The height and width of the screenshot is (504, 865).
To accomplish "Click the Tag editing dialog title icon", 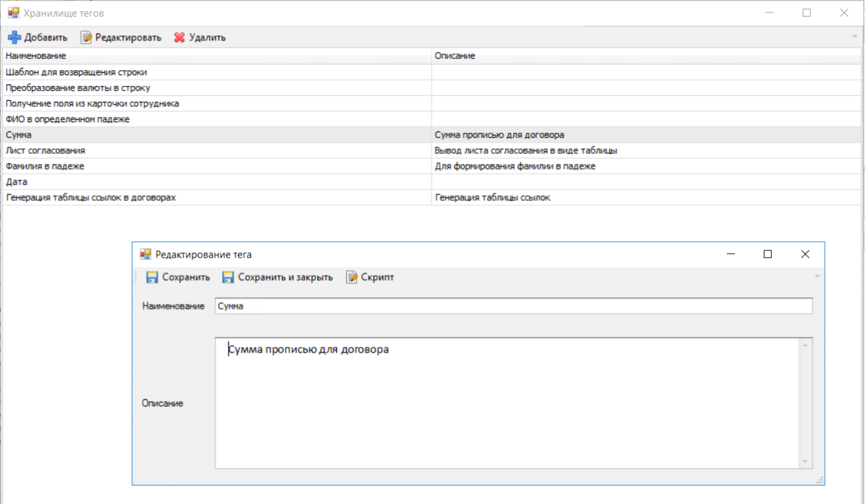I will pyautogui.click(x=145, y=254).
